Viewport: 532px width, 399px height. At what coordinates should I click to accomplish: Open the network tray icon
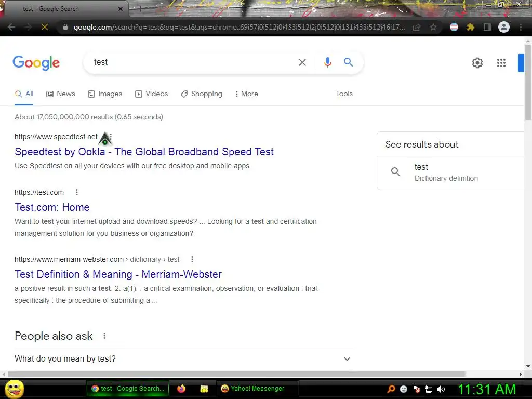click(429, 389)
